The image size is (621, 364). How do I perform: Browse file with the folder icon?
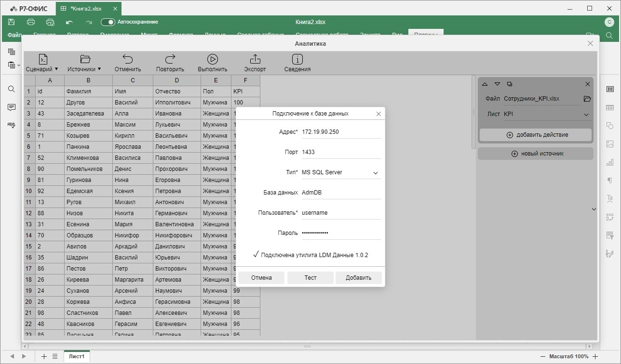click(x=587, y=99)
